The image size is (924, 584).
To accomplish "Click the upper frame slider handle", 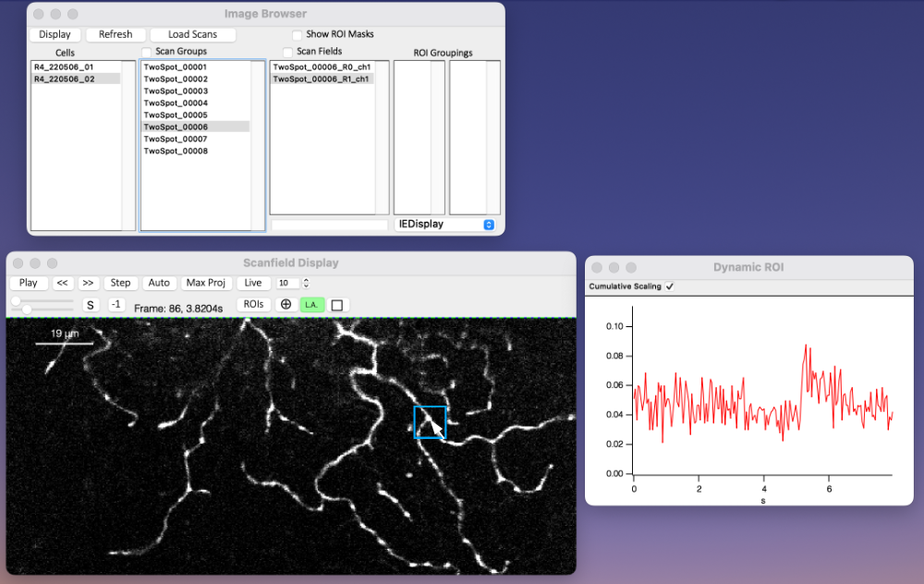I will 17,301.
